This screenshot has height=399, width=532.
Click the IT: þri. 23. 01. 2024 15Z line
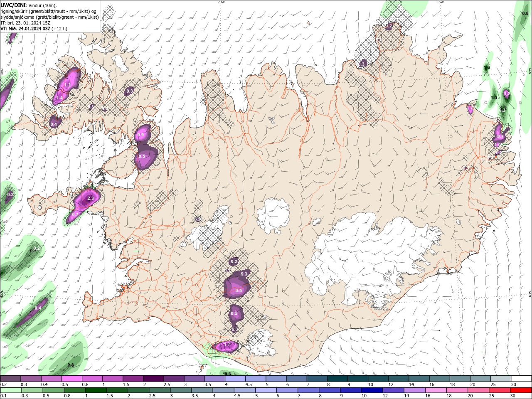point(25,23)
